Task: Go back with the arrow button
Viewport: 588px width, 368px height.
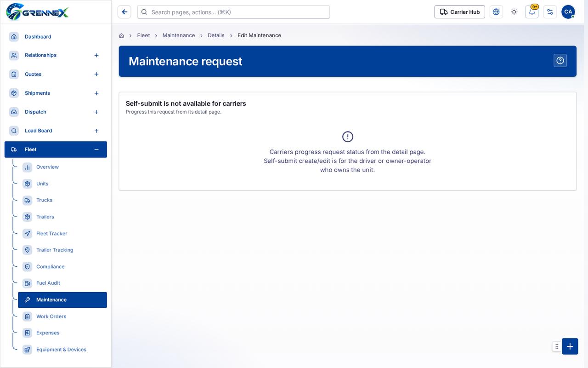Action: (124, 12)
